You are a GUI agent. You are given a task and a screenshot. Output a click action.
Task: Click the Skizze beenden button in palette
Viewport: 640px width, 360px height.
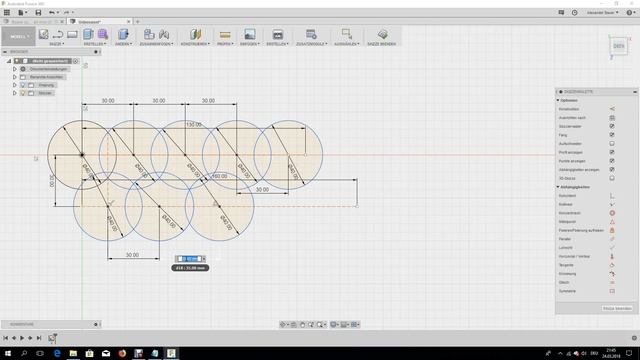617,309
